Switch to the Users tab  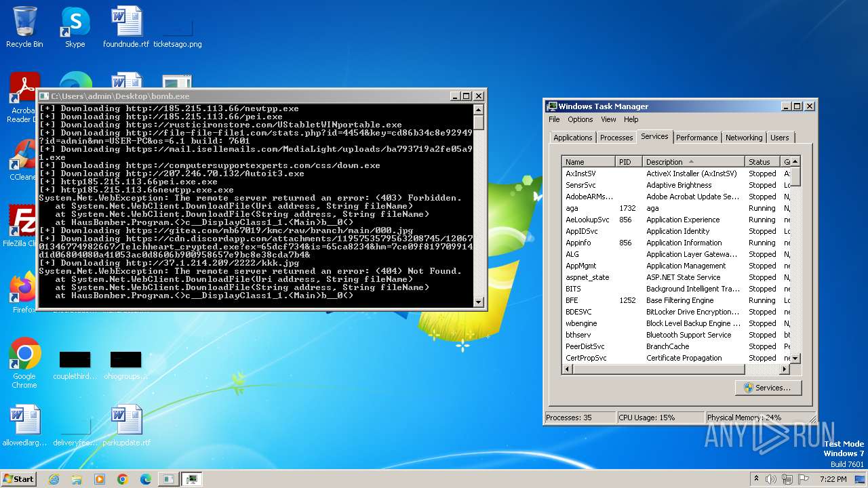pyautogui.click(x=779, y=138)
